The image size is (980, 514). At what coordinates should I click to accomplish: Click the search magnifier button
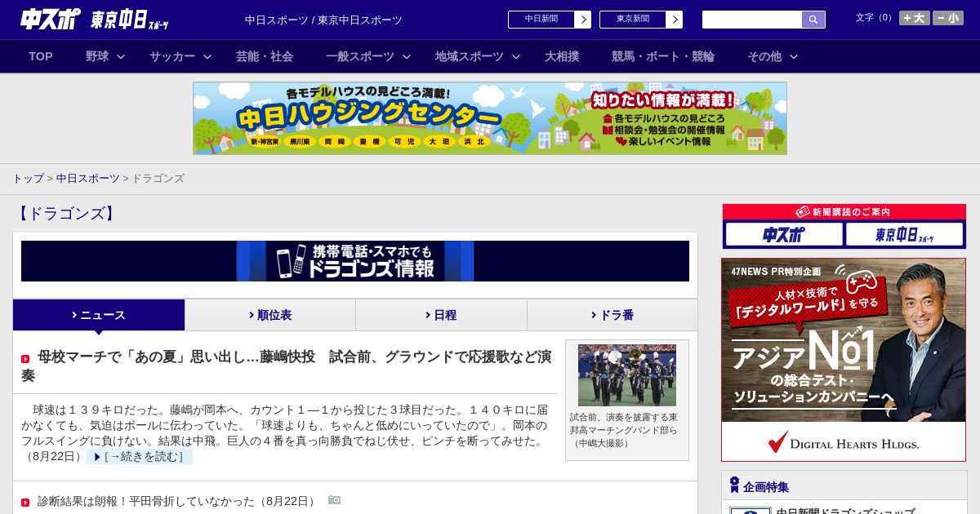813,20
